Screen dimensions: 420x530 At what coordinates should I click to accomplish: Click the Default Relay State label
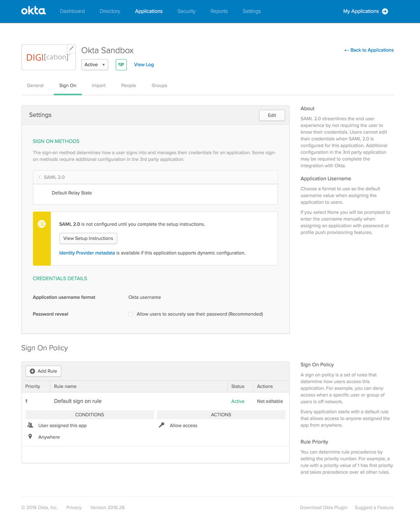72,193
